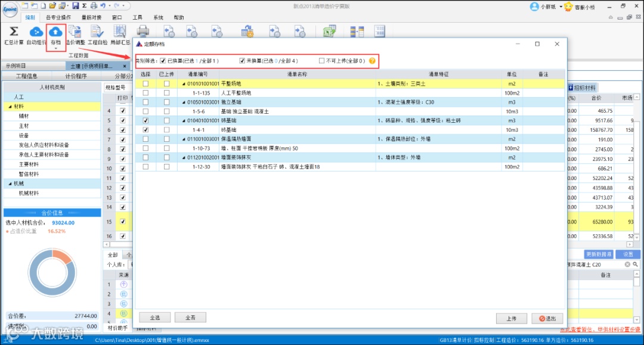
Task: Select 暂估材料 in the left tree
Action: 29,174
